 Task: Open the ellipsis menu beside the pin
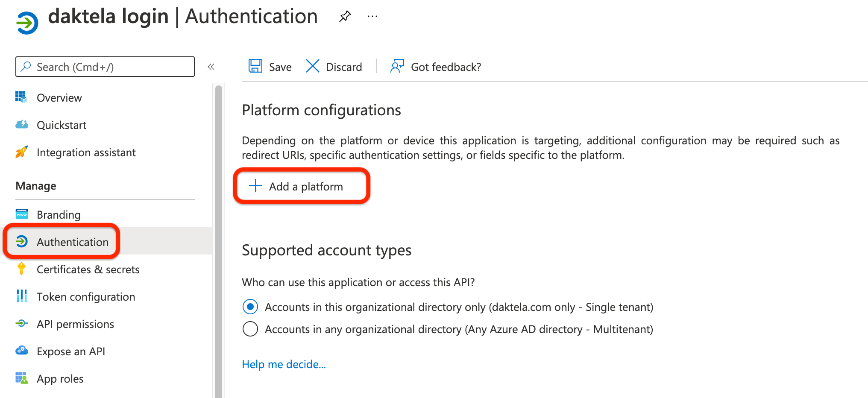[372, 16]
